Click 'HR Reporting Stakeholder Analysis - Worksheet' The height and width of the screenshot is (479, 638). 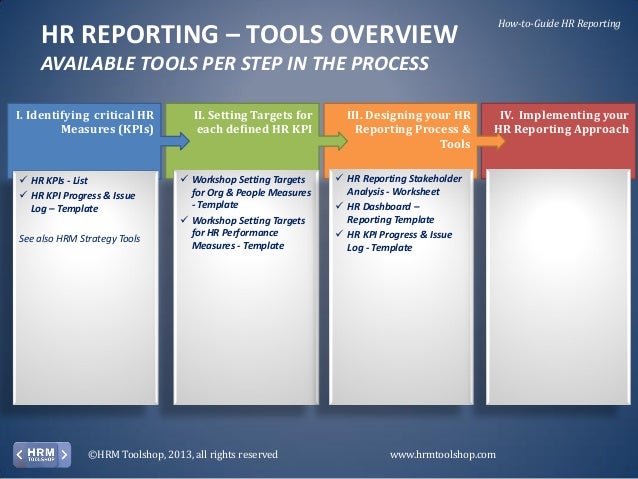404,185
